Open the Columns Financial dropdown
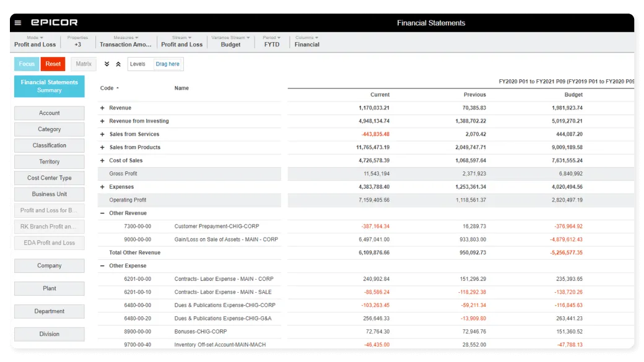 (x=307, y=41)
